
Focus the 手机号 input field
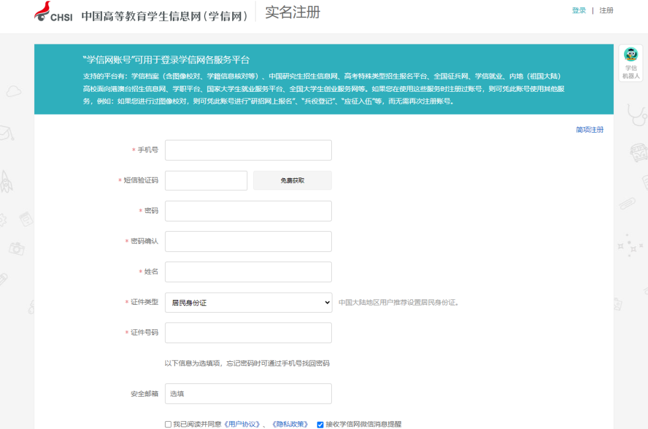pos(248,150)
